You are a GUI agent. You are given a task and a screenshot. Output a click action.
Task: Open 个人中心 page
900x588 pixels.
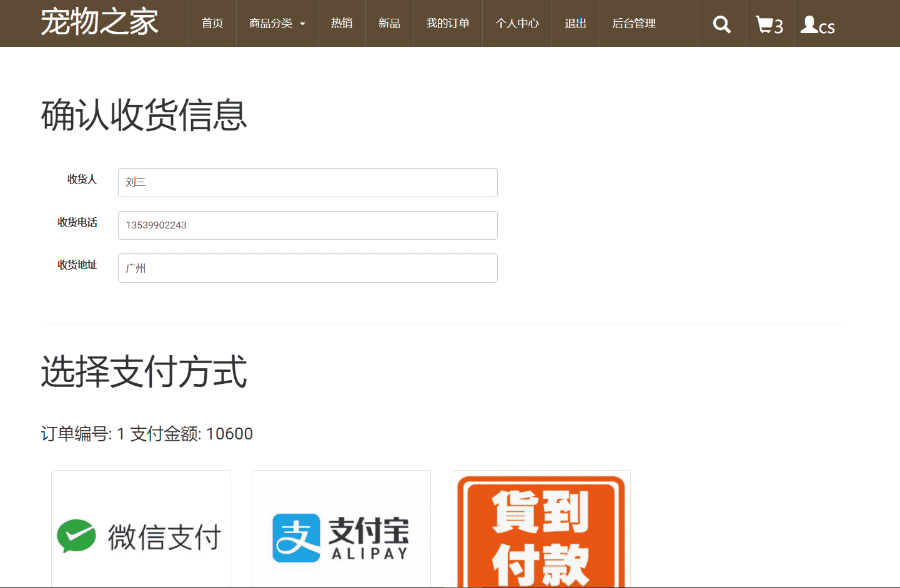click(517, 23)
